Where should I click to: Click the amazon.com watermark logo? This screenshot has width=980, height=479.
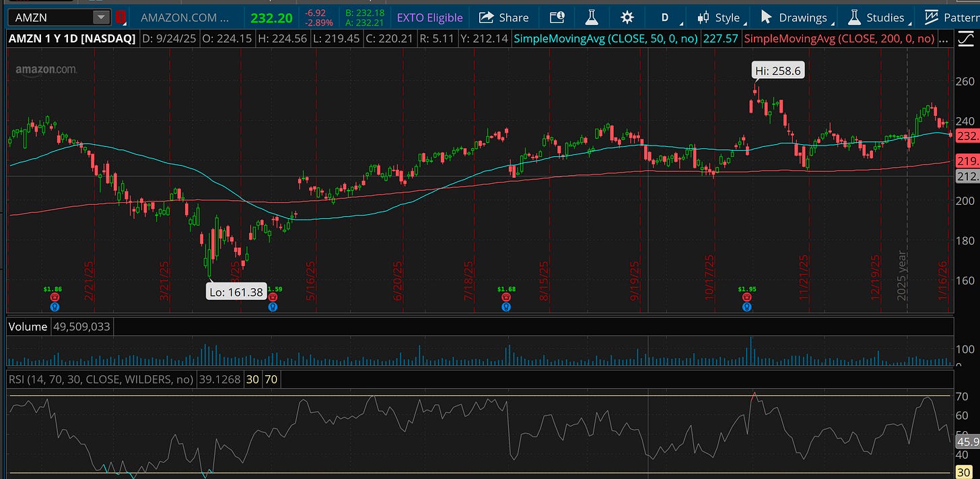[46, 69]
